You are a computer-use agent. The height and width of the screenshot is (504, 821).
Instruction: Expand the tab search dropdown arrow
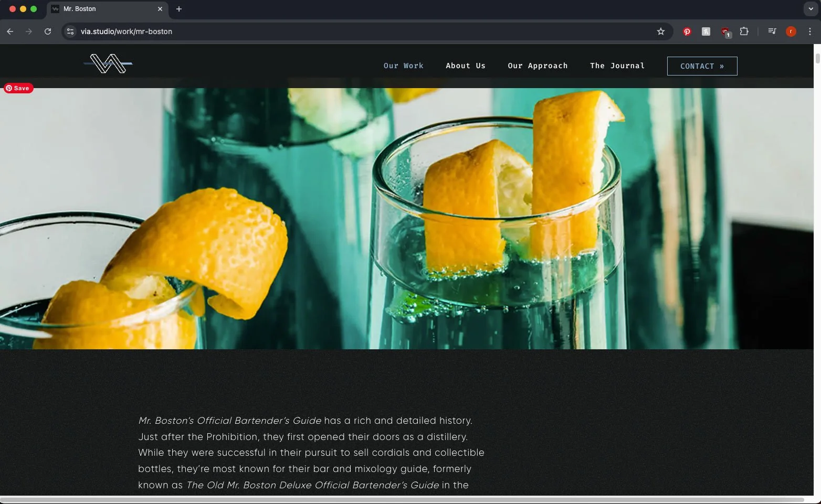(811, 9)
